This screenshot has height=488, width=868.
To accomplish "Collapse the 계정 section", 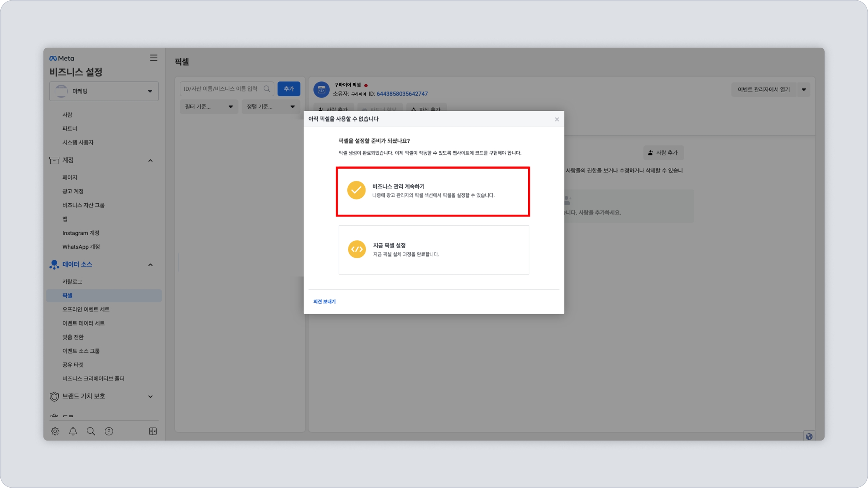I will pyautogui.click(x=150, y=161).
